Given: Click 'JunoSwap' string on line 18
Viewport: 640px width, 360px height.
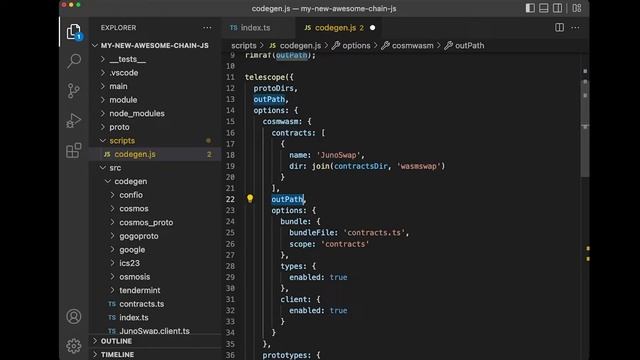Looking at the screenshot, I should point(339,155).
